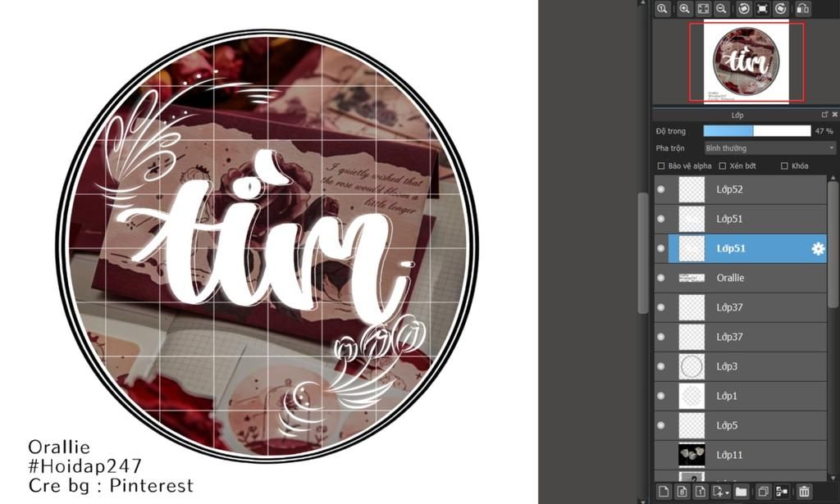Reset navigator zoom to 100%

[x=663, y=8]
